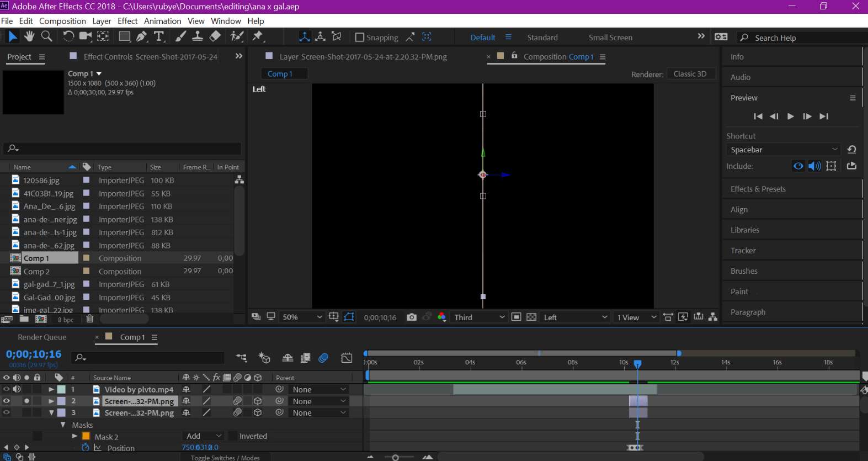Viewport: 868px width, 461px height.
Task: Take a snapshot with the camera icon
Action: coord(412,317)
